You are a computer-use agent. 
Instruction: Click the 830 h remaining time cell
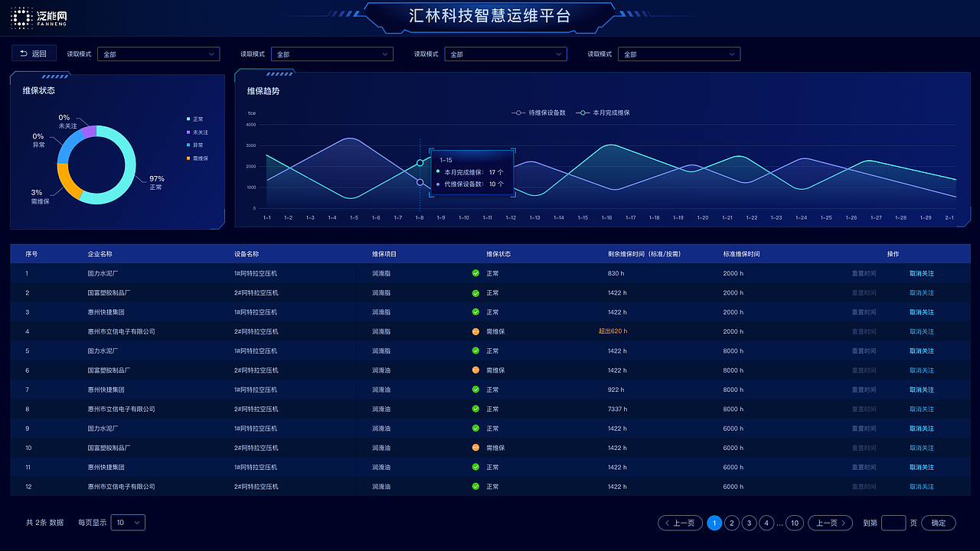[x=616, y=273]
